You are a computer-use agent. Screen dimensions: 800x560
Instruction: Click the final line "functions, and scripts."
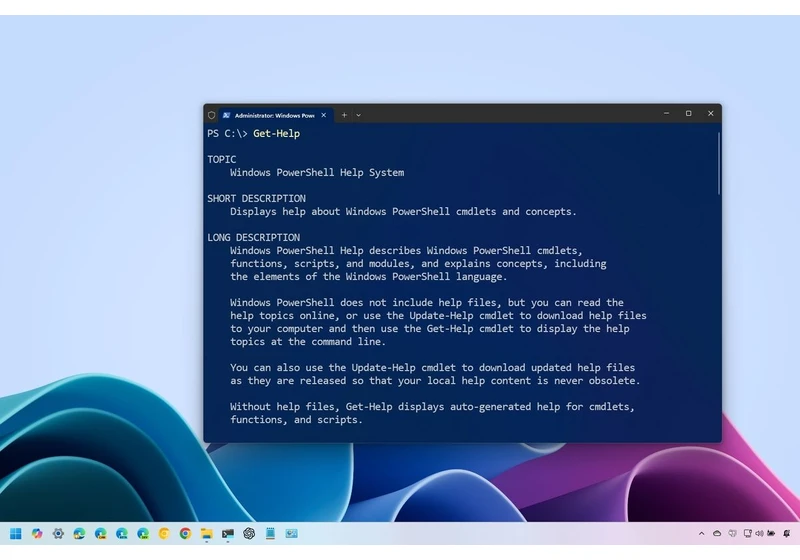[296, 420]
